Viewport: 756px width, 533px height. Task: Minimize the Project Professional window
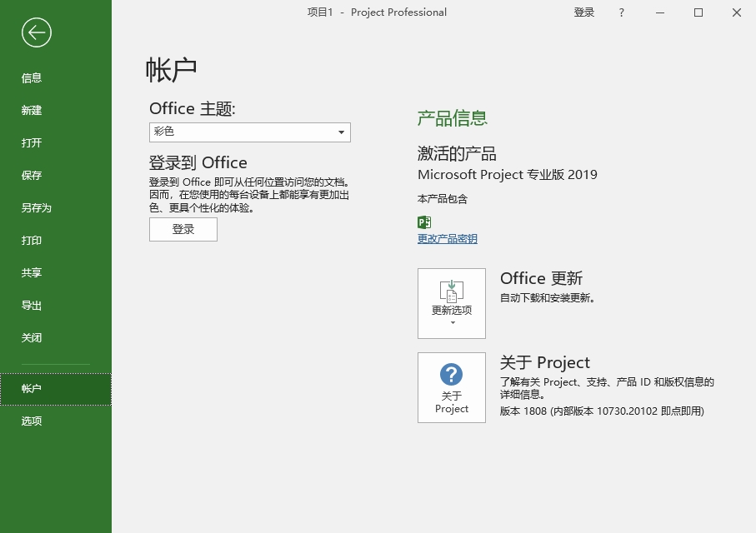660,12
